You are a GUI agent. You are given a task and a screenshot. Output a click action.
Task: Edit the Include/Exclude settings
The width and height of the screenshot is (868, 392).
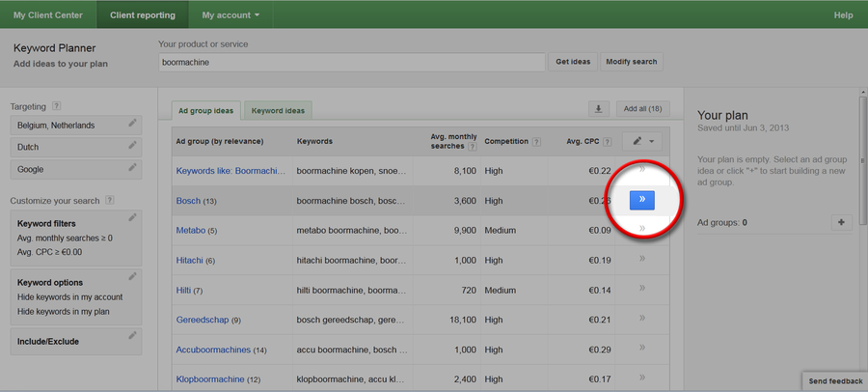132,335
